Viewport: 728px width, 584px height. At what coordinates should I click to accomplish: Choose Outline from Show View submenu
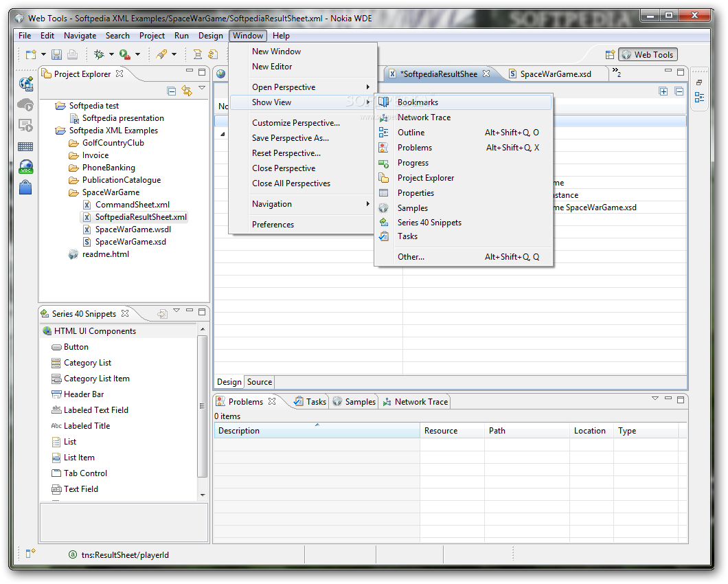(x=464, y=133)
